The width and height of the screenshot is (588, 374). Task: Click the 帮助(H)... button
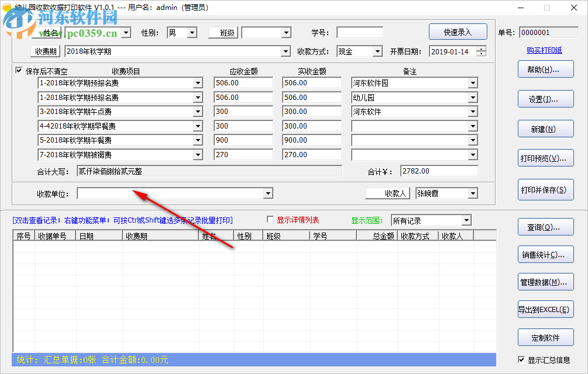tap(546, 70)
